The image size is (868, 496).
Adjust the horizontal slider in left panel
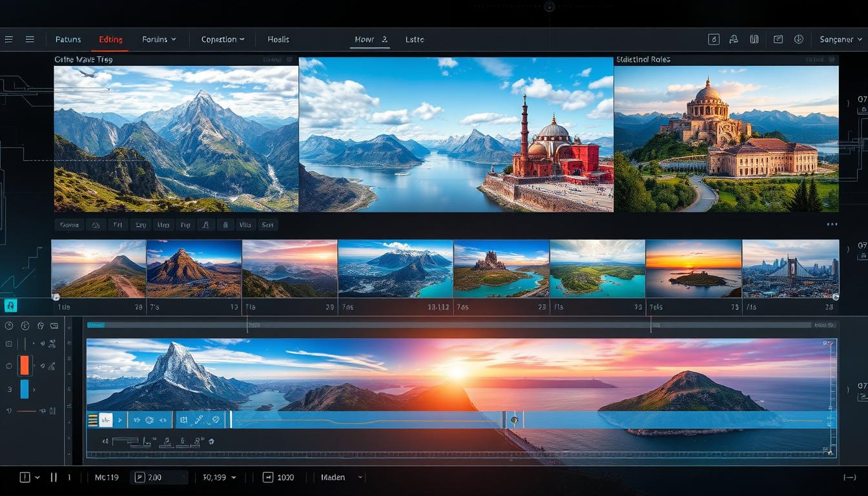[27, 411]
